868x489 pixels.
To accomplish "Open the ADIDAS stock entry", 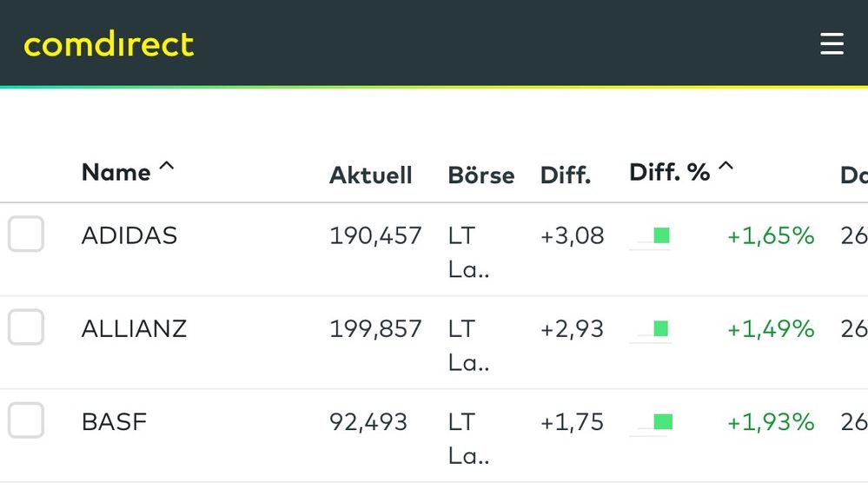I will click(x=129, y=235).
